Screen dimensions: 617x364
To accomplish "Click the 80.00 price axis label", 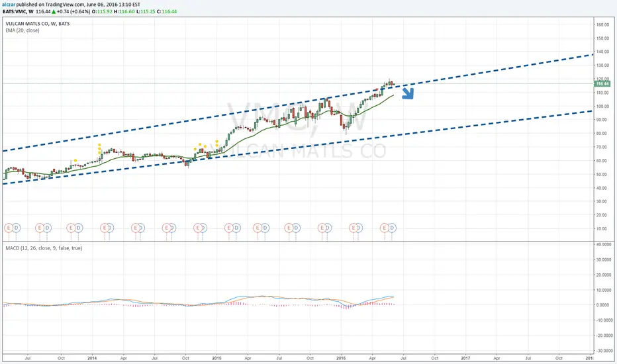I will pyautogui.click(x=603, y=134).
